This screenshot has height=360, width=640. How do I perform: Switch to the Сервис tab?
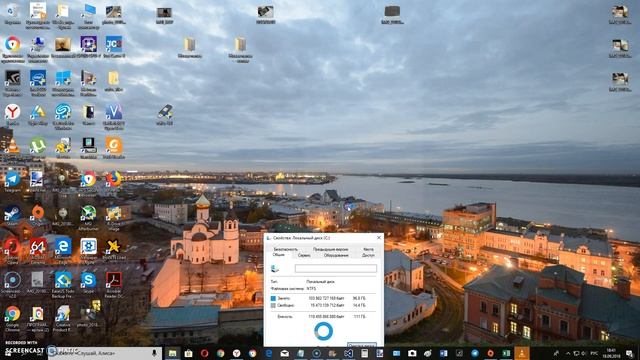coord(304,255)
